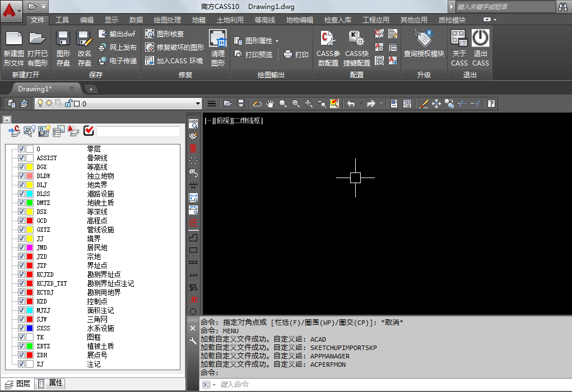Click the 清理图形 purge drawing icon
Viewport: 572px width, 392px height.
click(x=218, y=39)
